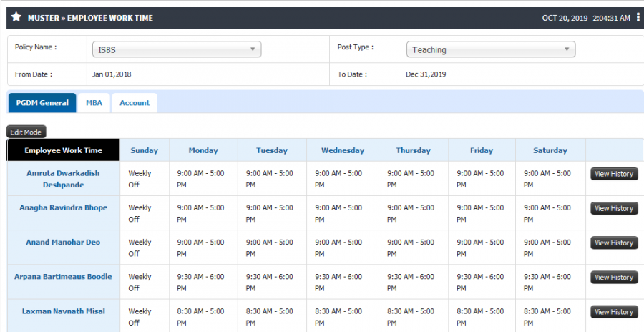Click the Thursday column header

pos(413,150)
